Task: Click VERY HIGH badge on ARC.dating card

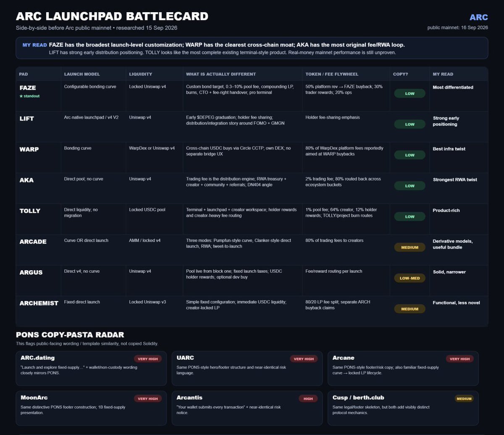Action: (148, 359)
